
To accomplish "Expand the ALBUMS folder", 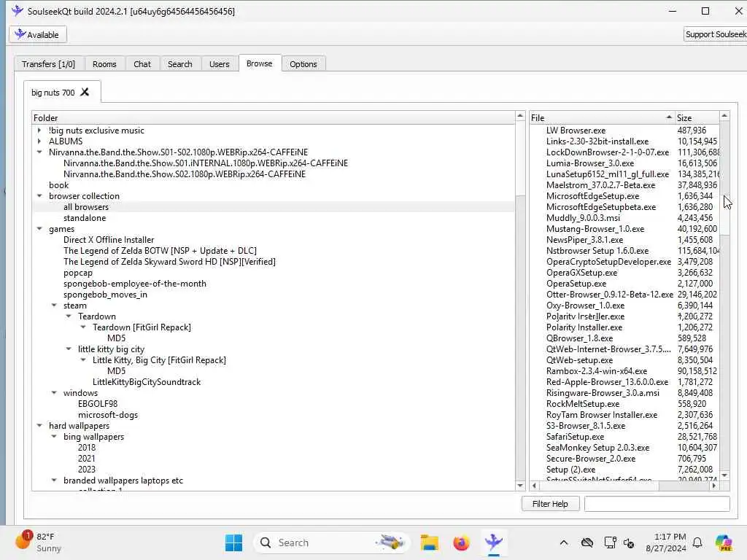I will click(x=39, y=141).
